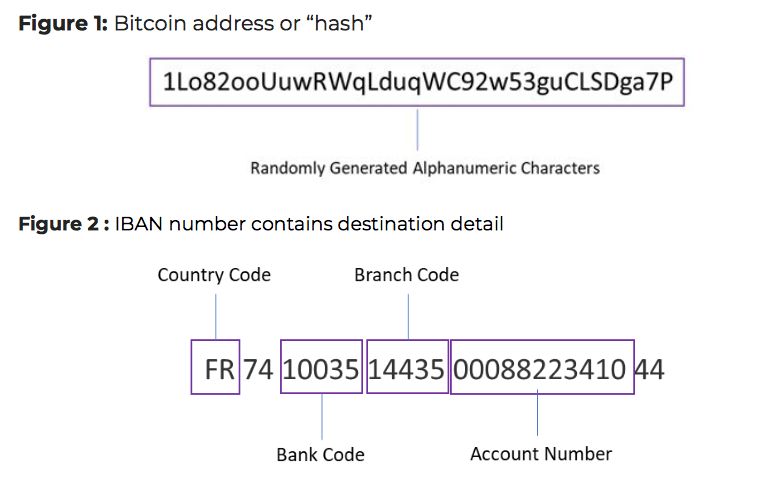This screenshot has height=479, width=757.
Task: Click the line below Country Code
Action: [x=216, y=316]
